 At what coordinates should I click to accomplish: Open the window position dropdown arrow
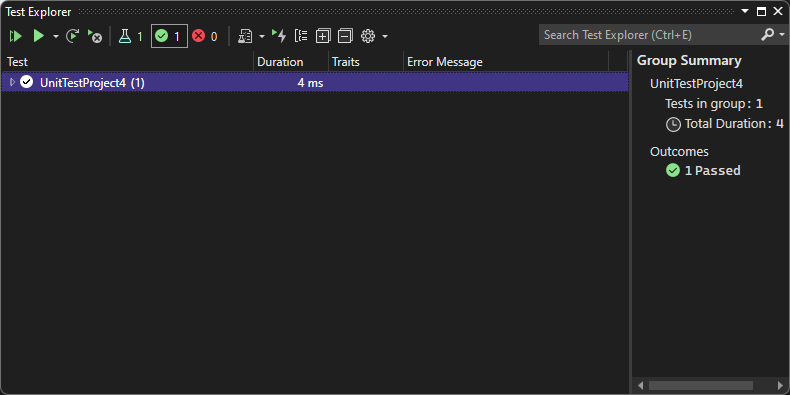(745, 11)
